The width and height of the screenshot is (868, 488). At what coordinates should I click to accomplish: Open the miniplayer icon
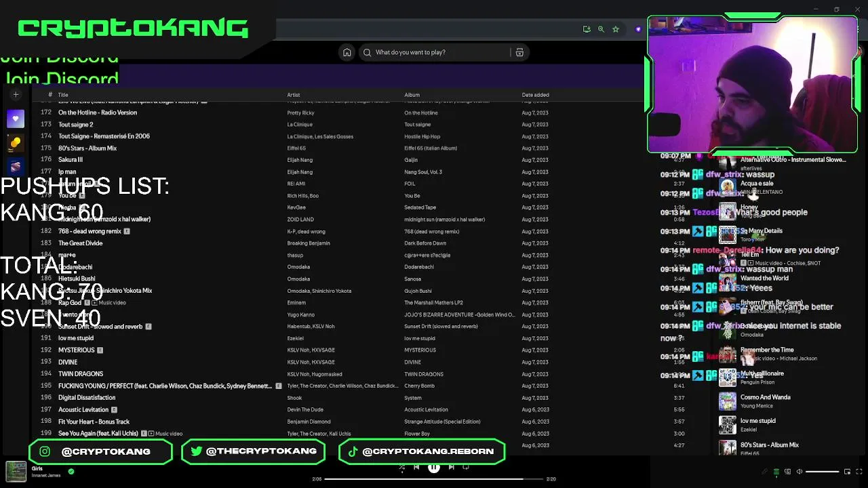click(x=847, y=472)
